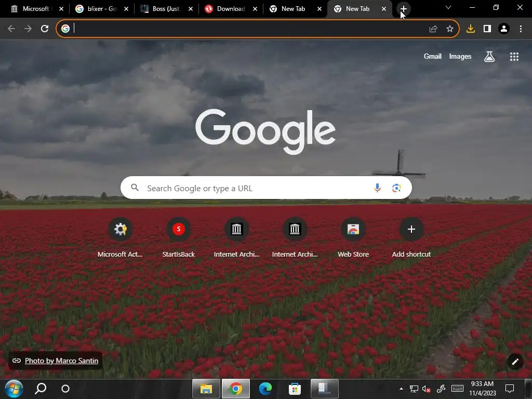
Task: Open the Microsoft Act... shortcut
Action: coord(120,237)
